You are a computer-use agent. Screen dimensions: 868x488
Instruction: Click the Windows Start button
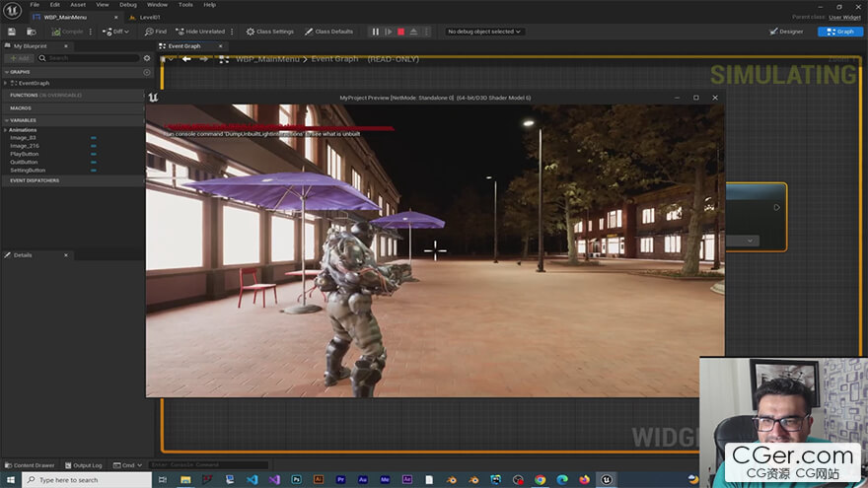(11, 480)
